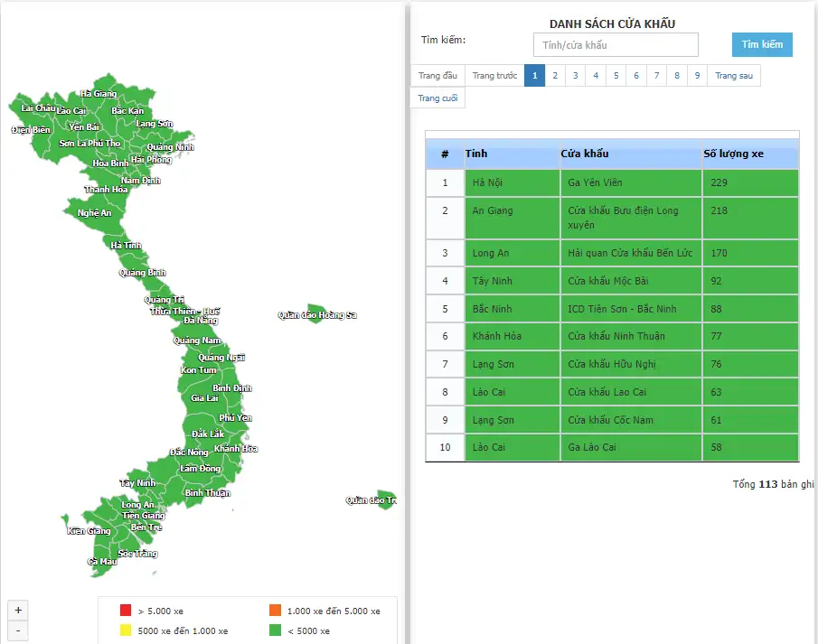Click the Bắc Ninh table cell
Image resolution: width=818 pixels, height=644 pixels.
coord(512,309)
